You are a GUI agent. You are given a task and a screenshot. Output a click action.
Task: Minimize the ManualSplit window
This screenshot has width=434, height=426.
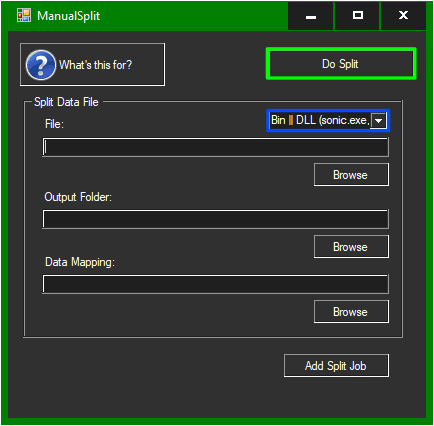311,16
